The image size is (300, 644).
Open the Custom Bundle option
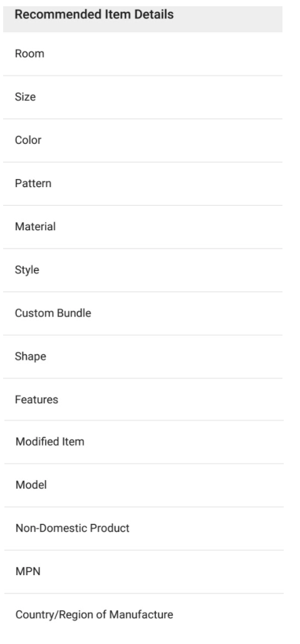143,314
